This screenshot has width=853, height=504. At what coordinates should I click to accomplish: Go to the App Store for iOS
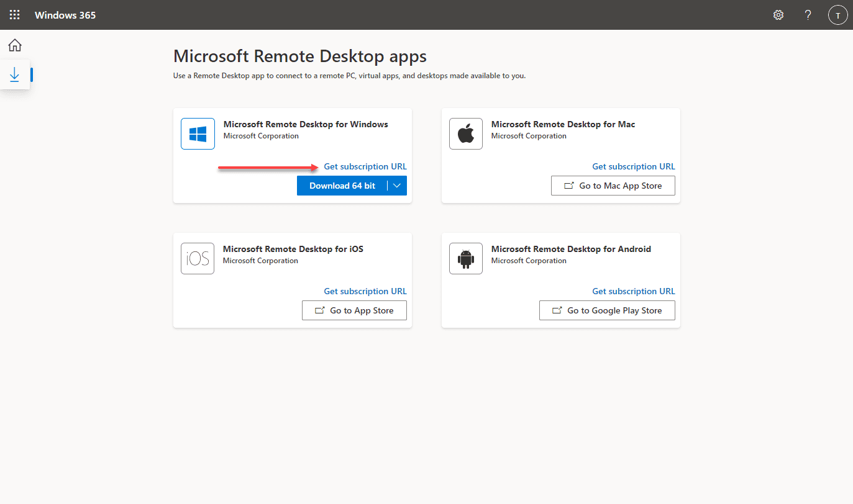354,310
